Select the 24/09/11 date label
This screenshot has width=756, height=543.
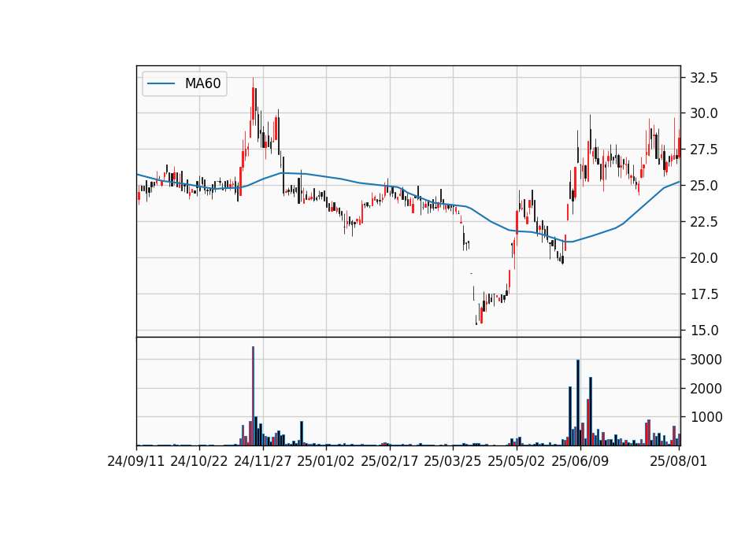(x=136, y=461)
